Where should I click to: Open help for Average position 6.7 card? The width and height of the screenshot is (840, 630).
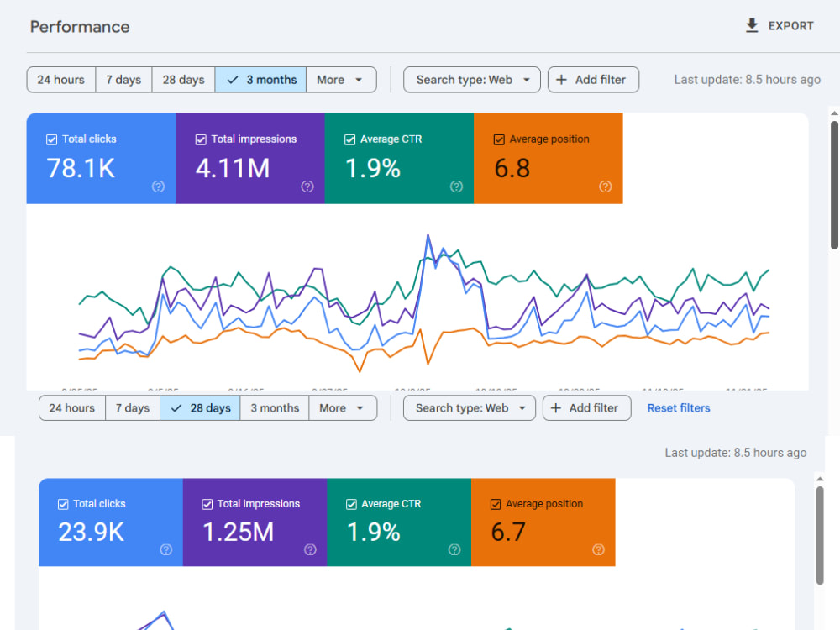pyautogui.click(x=598, y=549)
